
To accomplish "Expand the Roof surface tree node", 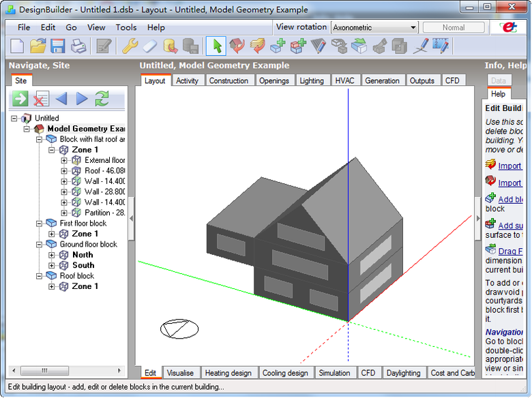I will [x=64, y=171].
